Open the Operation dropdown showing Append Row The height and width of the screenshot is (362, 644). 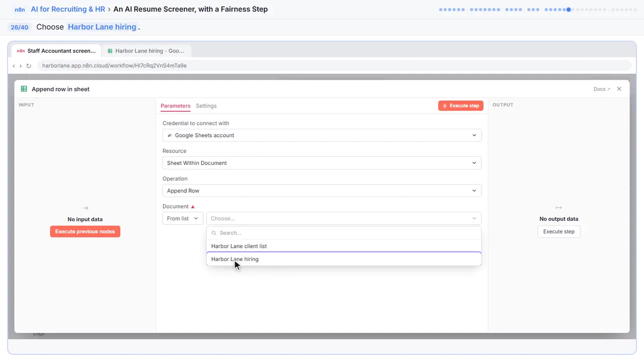(322, 191)
